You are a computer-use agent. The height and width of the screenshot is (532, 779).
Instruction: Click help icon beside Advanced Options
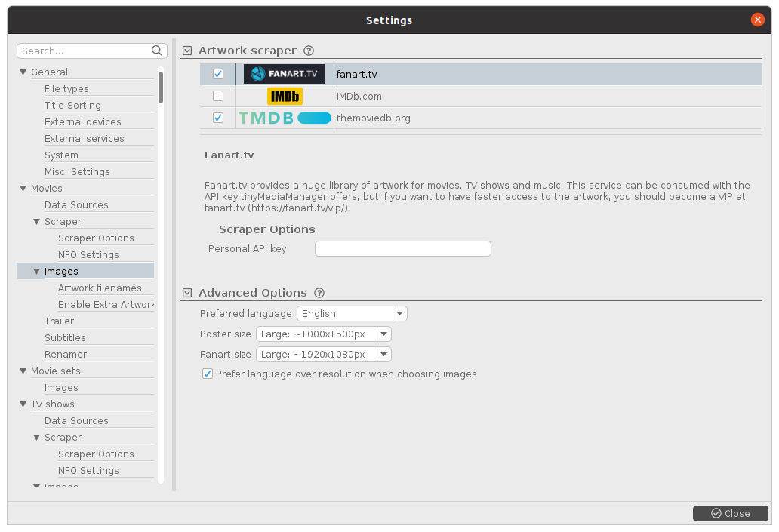pyautogui.click(x=319, y=293)
